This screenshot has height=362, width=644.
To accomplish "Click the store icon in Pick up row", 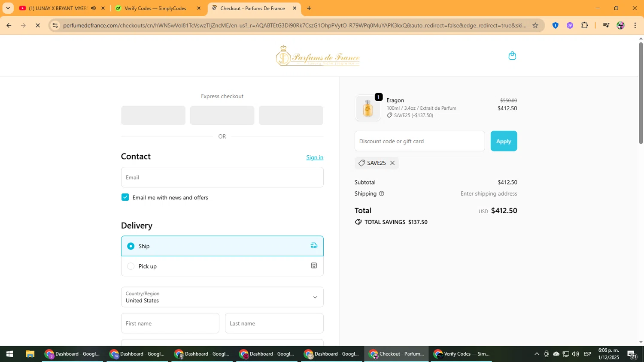I will point(314,266).
